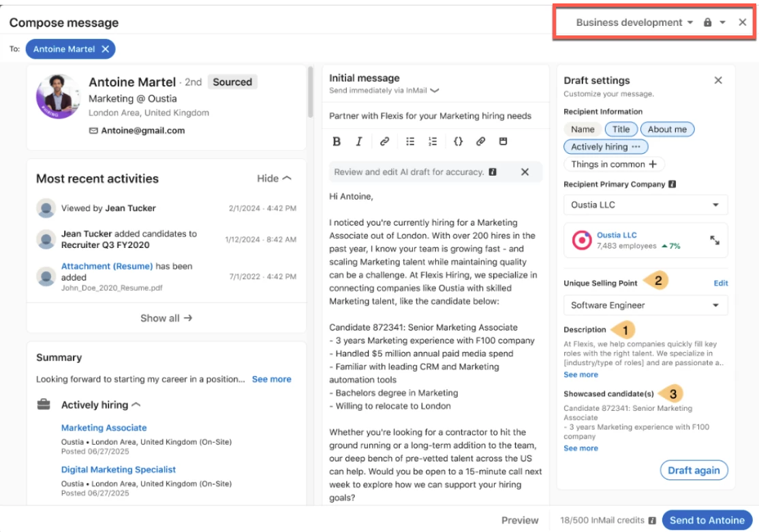Toggle the Actively hiring recipient info chip
Screen dimensions: 759x532
click(x=606, y=146)
